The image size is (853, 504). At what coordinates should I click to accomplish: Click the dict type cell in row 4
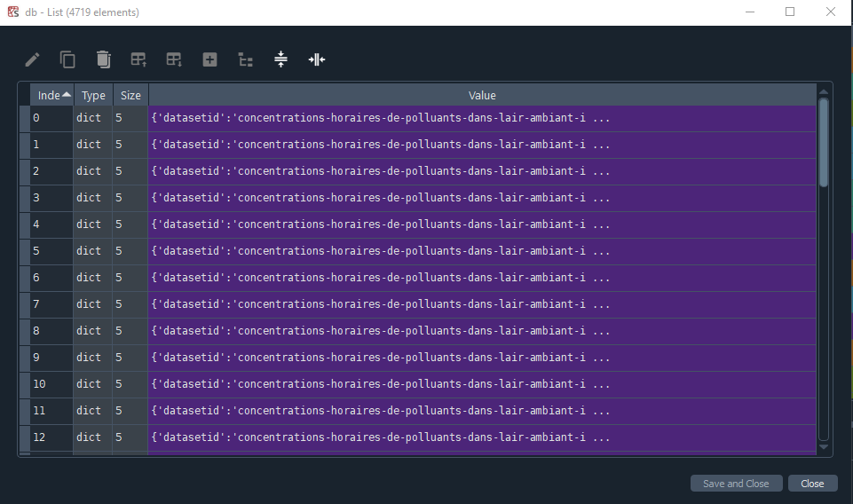coord(93,224)
